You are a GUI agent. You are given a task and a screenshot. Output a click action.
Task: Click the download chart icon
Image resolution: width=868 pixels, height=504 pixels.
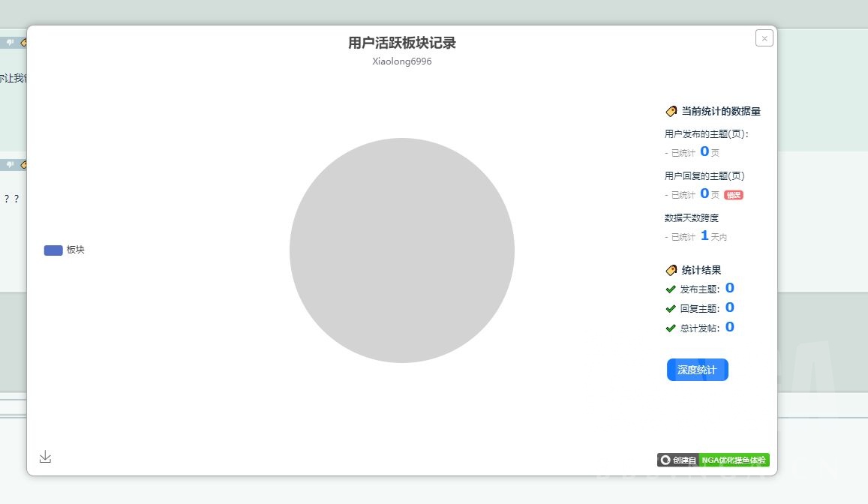(x=45, y=457)
